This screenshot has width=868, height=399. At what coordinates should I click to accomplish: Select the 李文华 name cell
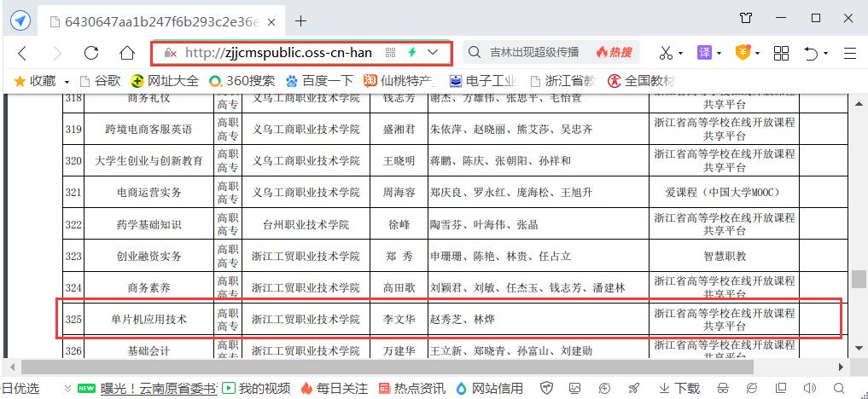399,319
